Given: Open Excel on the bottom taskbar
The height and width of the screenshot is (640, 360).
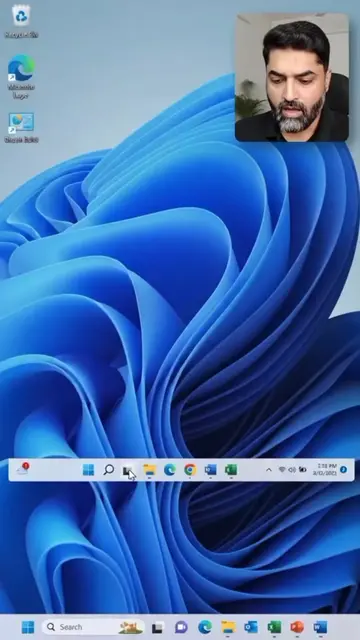Looking at the screenshot, I should pyautogui.click(x=274, y=627).
